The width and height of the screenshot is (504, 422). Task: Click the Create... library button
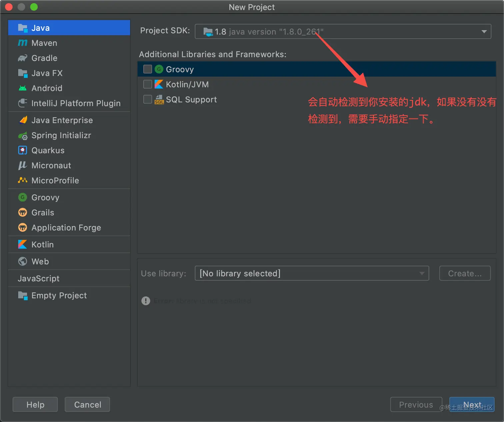click(x=465, y=273)
